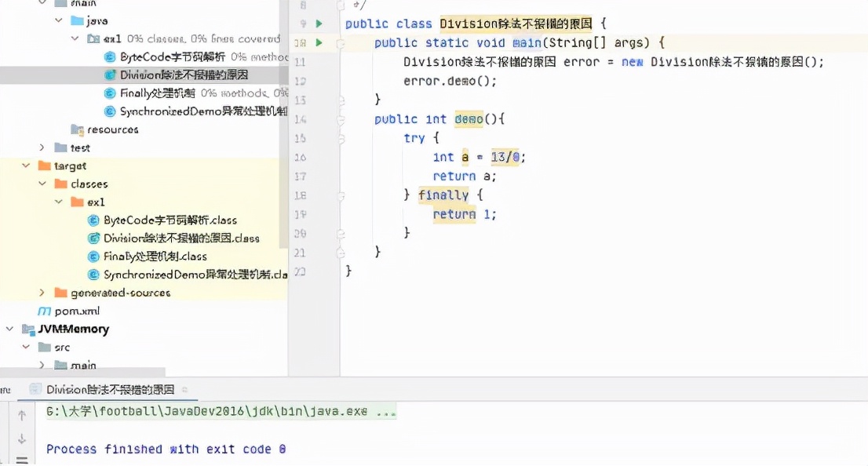Viewport: 868px width, 466px height.
Task: Click the JVMMemory module icon
Action: 28,329
